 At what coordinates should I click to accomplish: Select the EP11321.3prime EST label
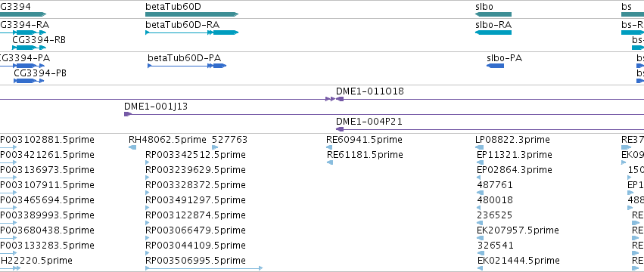514,155
